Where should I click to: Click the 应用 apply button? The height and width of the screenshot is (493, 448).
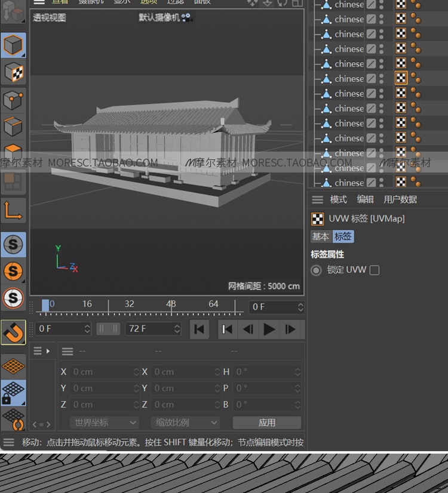click(267, 423)
